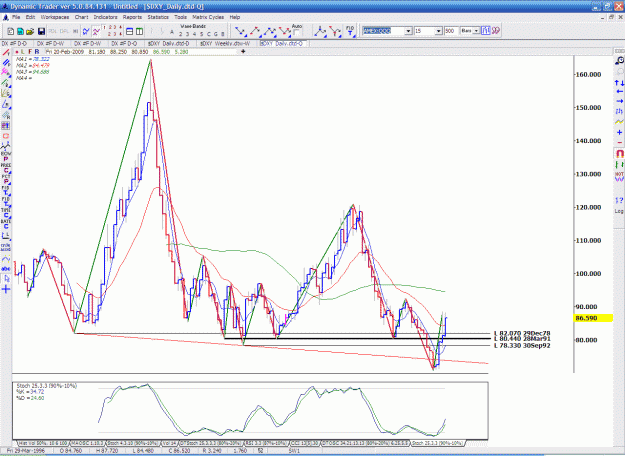Select the Stoch 25.3.3 indicator tab
This screenshot has width=625, height=456.
click(x=437, y=443)
